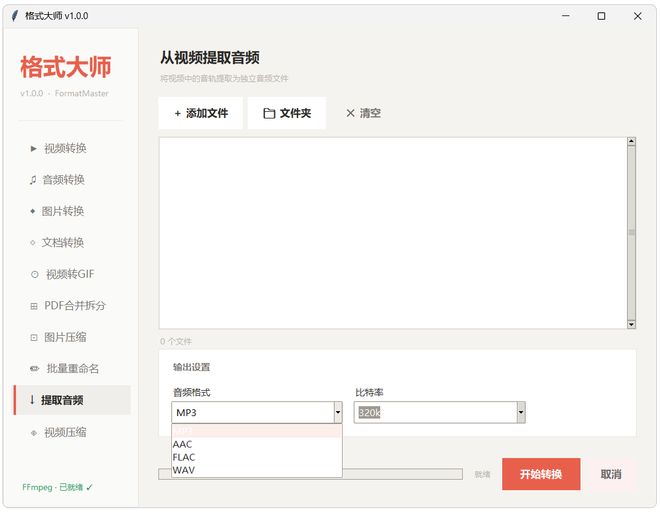Open 图片转换 in the sidebar
Image resolution: width=660 pixels, height=513 pixels.
(72, 211)
